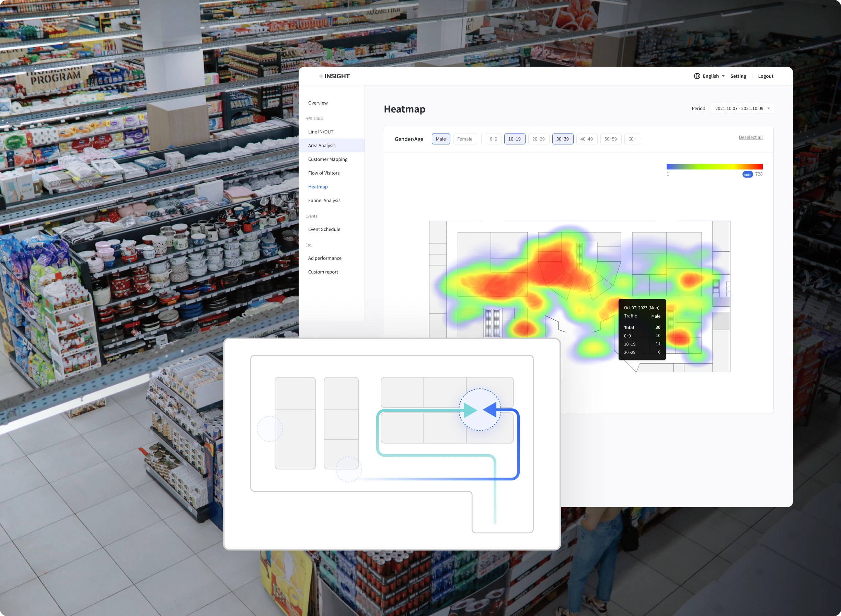Open the Custom report section
Viewport: 841px width, 616px height.
[x=323, y=272]
